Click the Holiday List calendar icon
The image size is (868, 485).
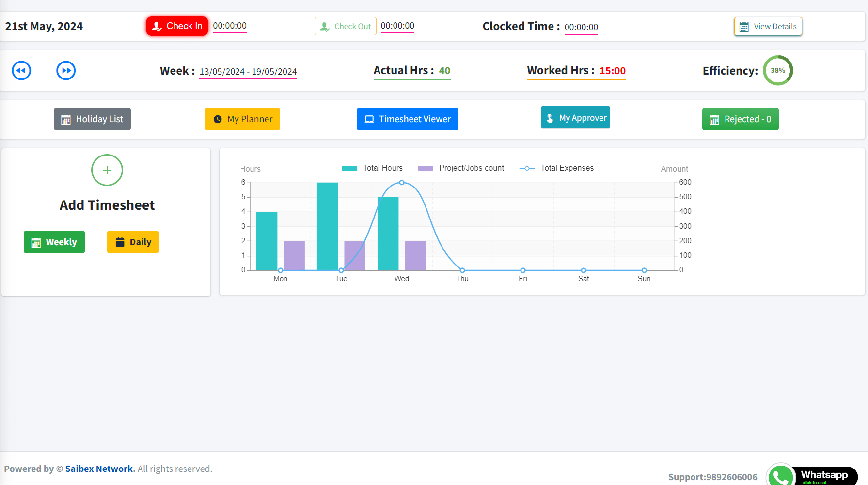coord(66,119)
